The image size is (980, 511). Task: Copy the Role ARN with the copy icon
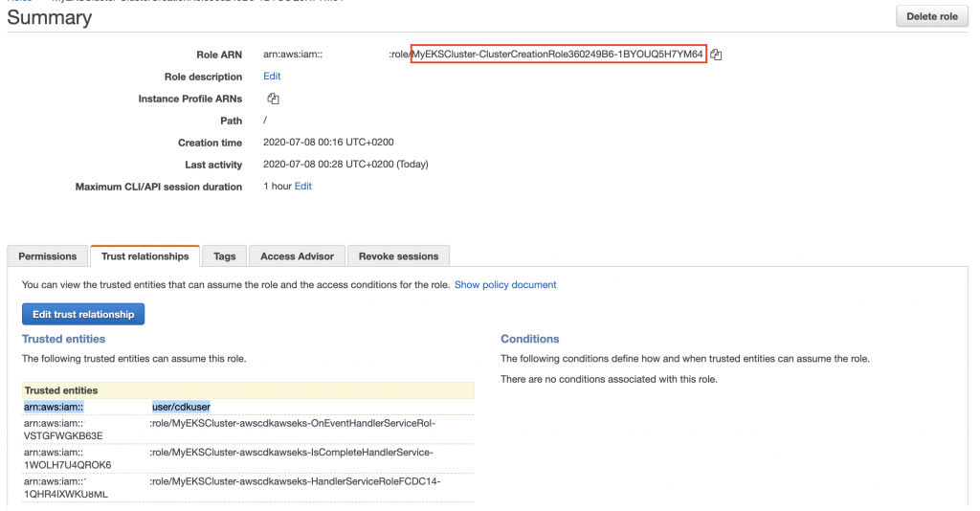pyautogui.click(x=716, y=55)
